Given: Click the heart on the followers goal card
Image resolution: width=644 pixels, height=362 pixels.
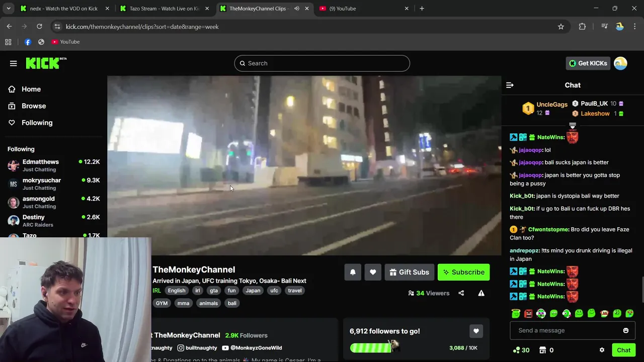Looking at the screenshot, I should point(476,331).
